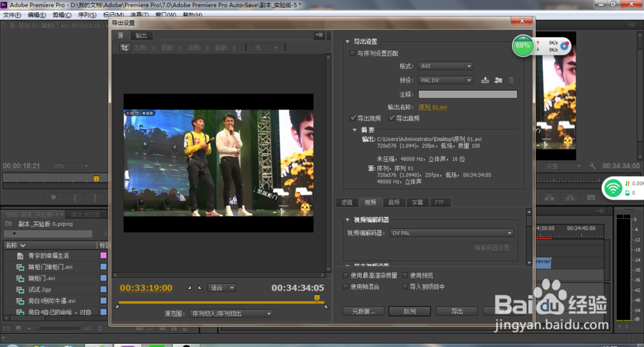Open the 文件(F) menu

coord(12,15)
